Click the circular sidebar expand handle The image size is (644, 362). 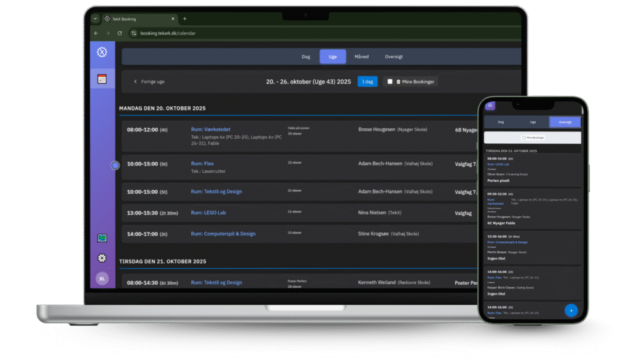[115, 165]
